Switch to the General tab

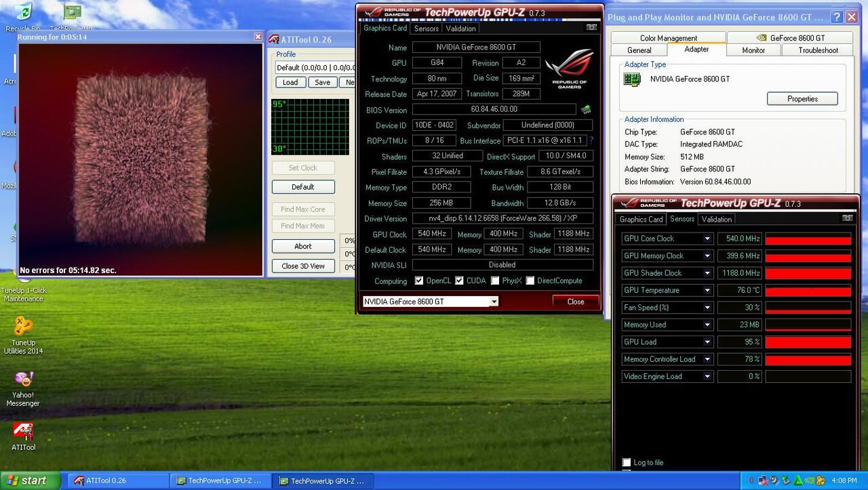pos(639,50)
